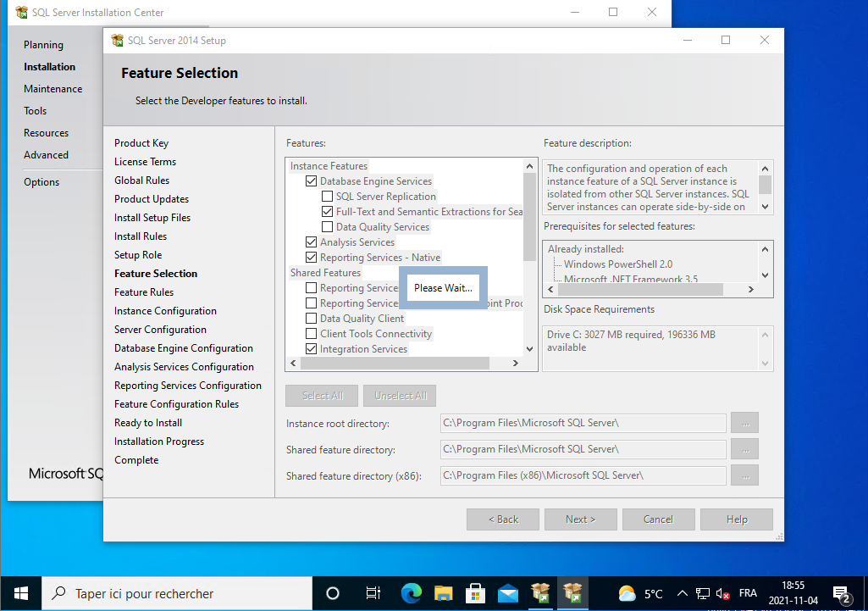Select Maintenance in the Installation Center

tap(53, 89)
